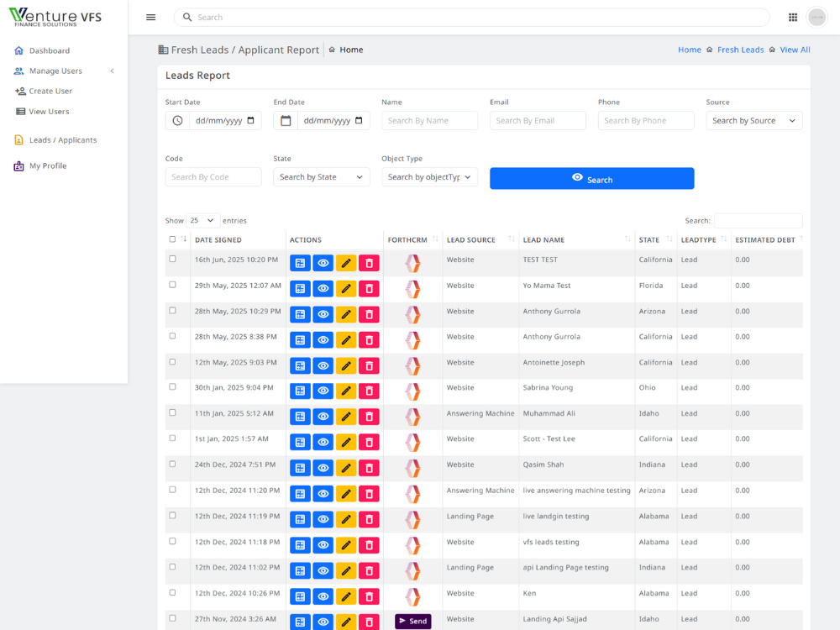
Task: Click ForthCRM icon for TEST TEST row
Action: [412, 263]
